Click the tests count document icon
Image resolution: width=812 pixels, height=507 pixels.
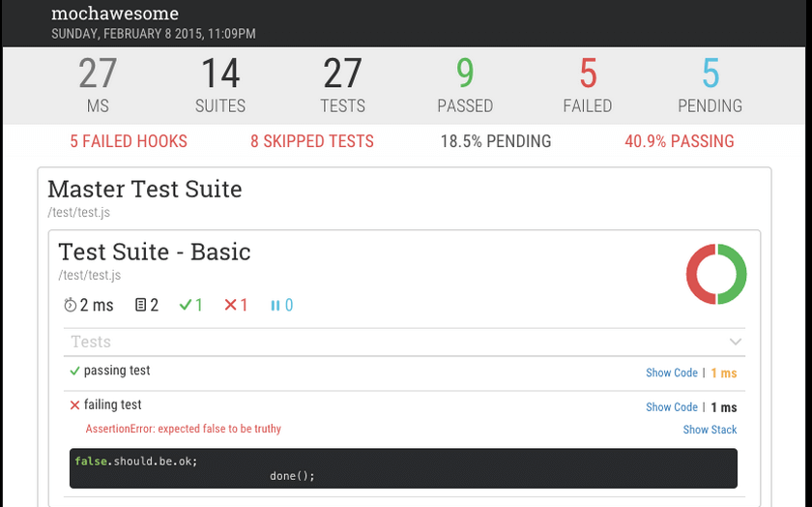click(x=140, y=305)
